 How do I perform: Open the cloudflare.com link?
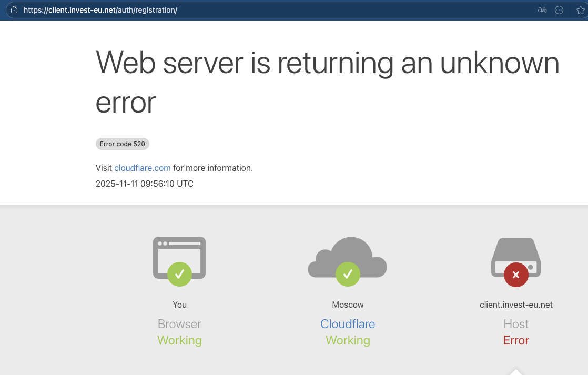click(143, 168)
